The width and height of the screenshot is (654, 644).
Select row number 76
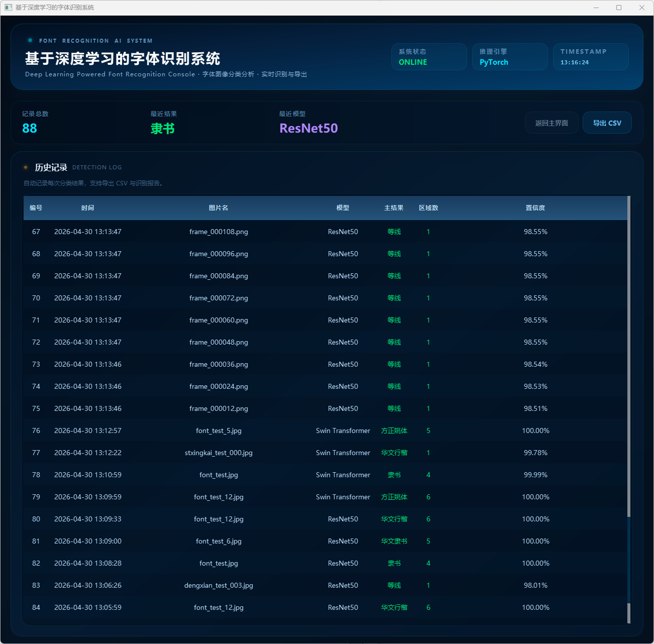(36, 431)
